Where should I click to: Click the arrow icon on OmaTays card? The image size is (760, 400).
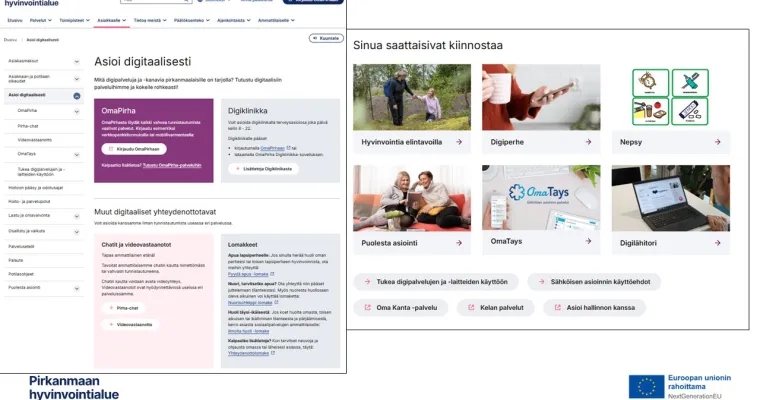tap(588, 241)
